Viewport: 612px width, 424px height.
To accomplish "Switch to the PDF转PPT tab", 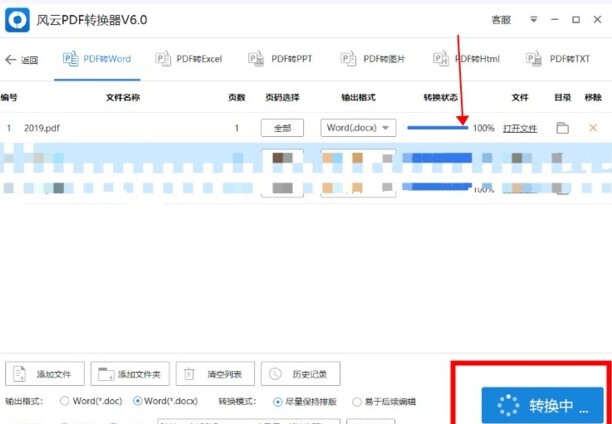I will coord(280,59).
